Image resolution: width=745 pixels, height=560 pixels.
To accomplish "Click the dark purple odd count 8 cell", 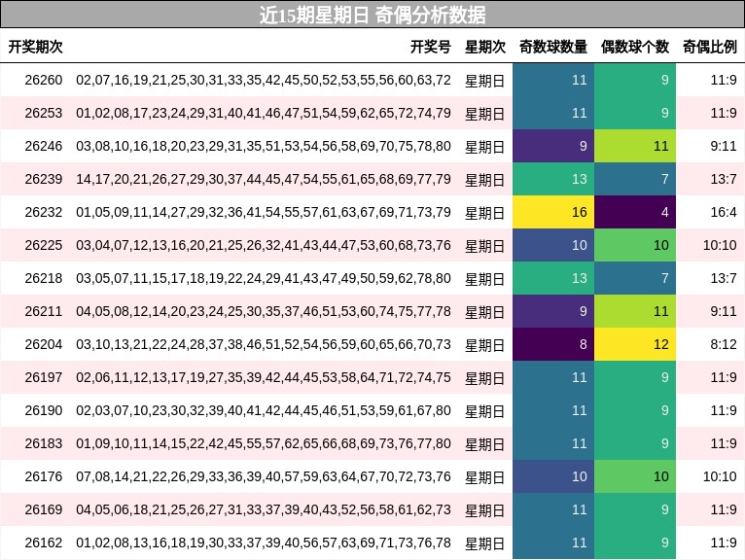I will tap(553, 344).
